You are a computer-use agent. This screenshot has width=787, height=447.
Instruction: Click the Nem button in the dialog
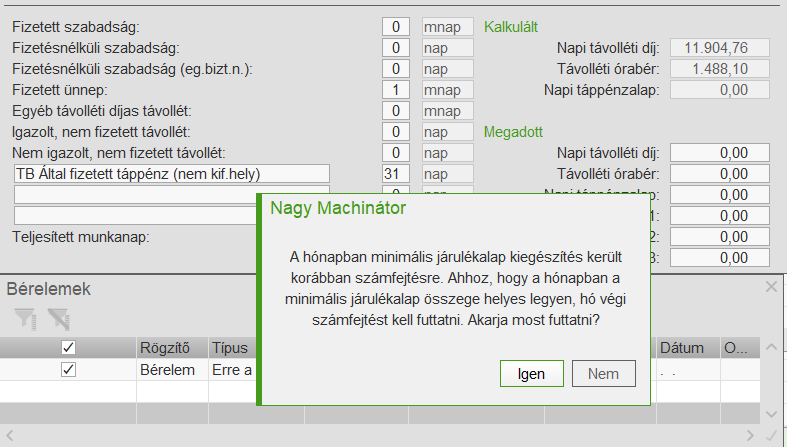pos(603,374)
